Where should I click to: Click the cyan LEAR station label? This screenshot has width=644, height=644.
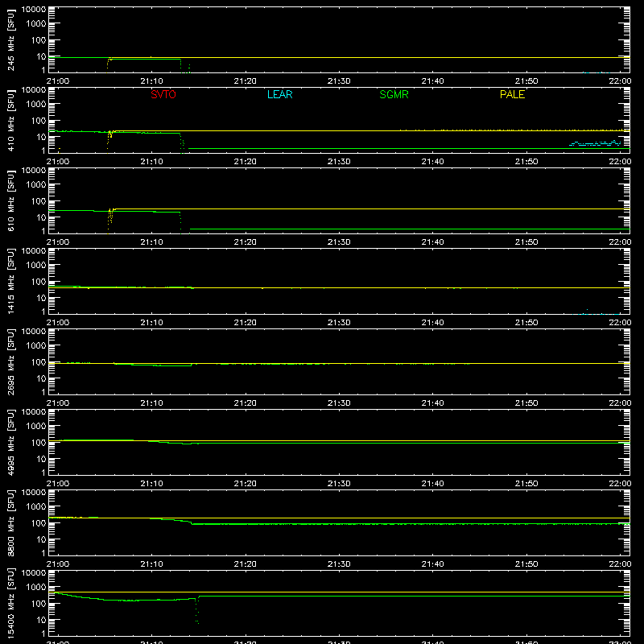point(279,94)
